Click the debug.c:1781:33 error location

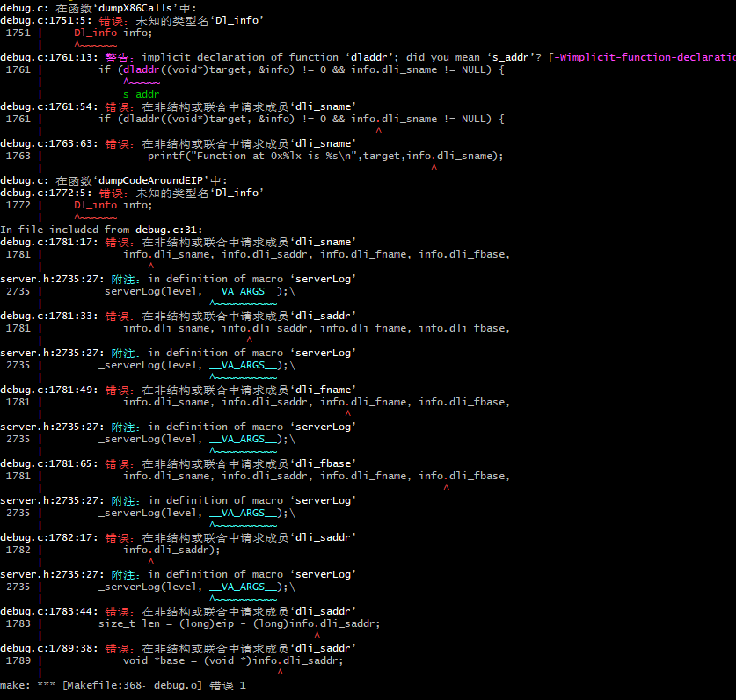(49, 316)
